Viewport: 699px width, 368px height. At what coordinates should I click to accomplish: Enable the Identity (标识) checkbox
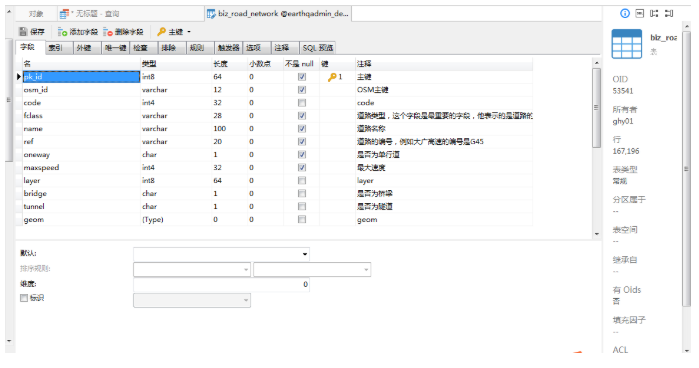coord(24,298)
